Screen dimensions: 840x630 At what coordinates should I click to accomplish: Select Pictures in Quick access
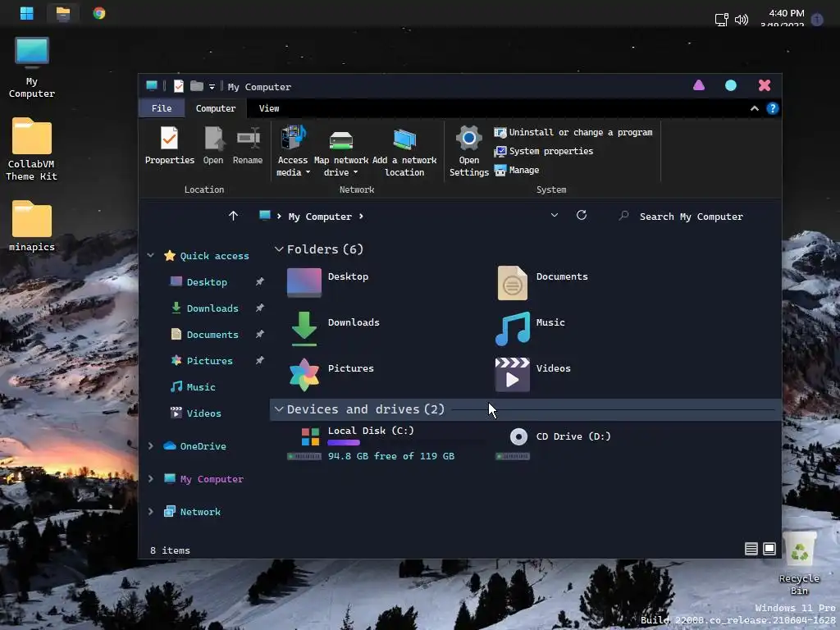[209, 361]
